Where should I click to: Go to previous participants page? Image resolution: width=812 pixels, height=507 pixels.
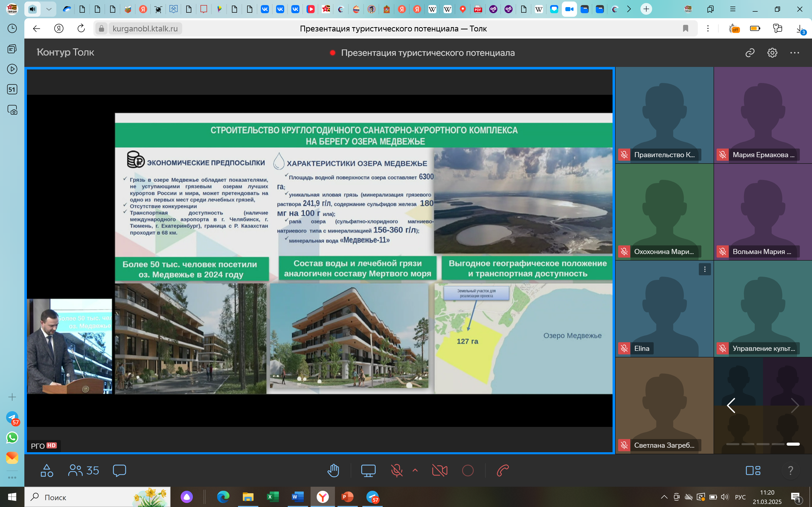click(x=731, y=405)
